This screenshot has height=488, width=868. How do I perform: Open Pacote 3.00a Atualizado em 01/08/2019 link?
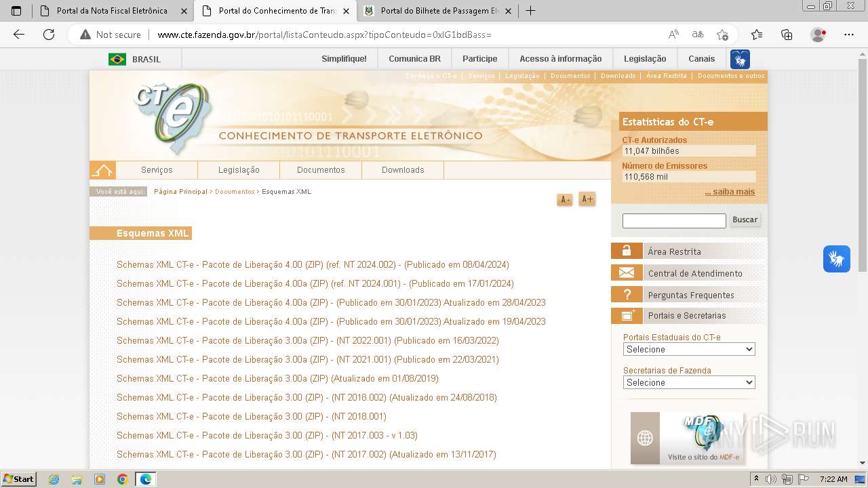pos(277,379)
